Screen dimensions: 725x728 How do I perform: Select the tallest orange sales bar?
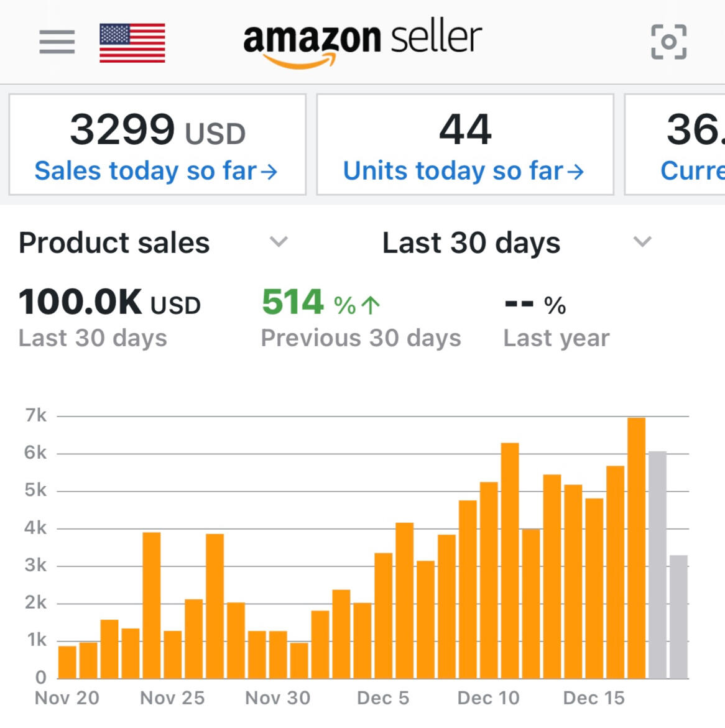coord(636,547)
